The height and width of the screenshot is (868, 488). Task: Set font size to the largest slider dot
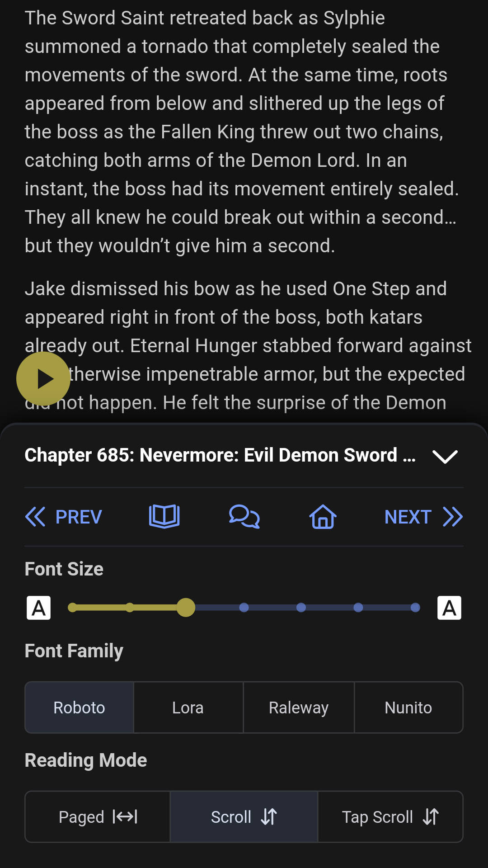point(415,608)
